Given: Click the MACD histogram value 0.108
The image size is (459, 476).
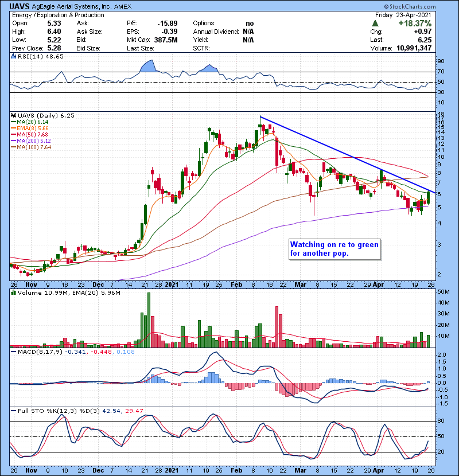Looking at the screenshot, I should [x=126, y=352].
